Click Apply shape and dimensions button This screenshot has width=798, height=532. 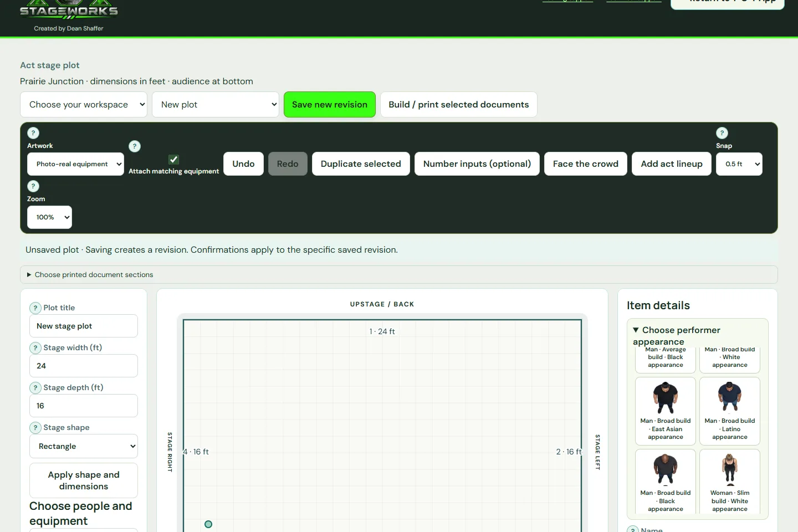point(84,480)
